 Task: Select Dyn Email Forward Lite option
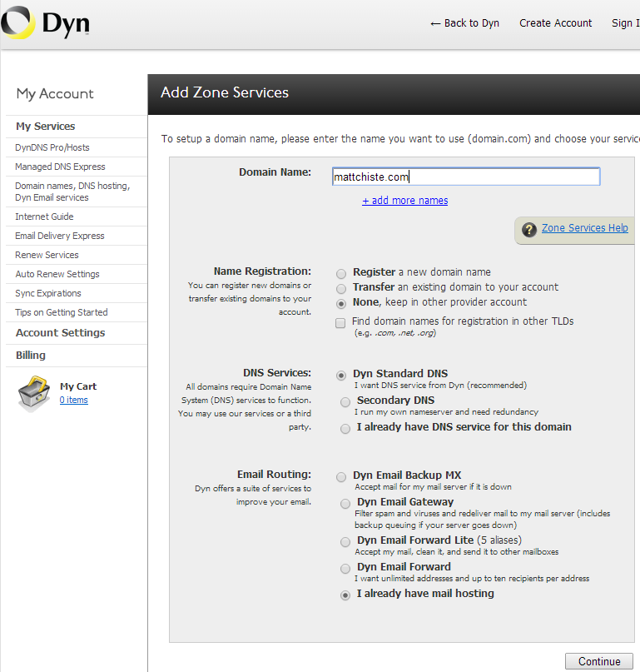(x=345, y=542)
